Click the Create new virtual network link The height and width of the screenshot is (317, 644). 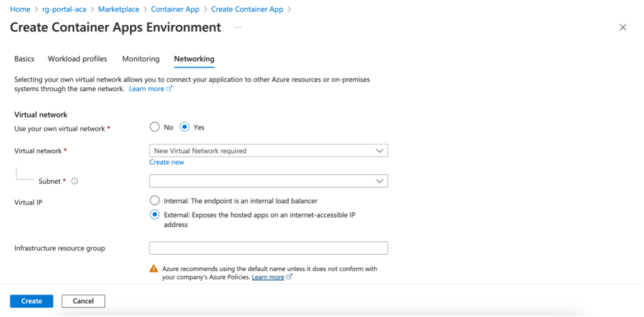click(167, 162)
